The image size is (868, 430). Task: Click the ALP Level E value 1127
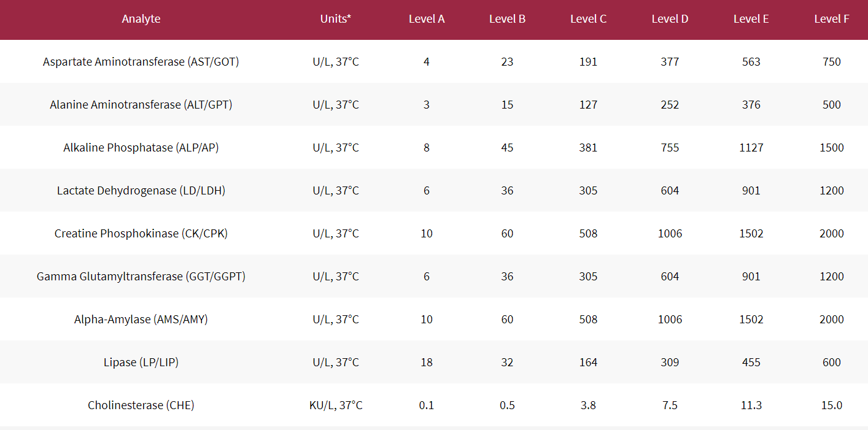tap(751, 148)
